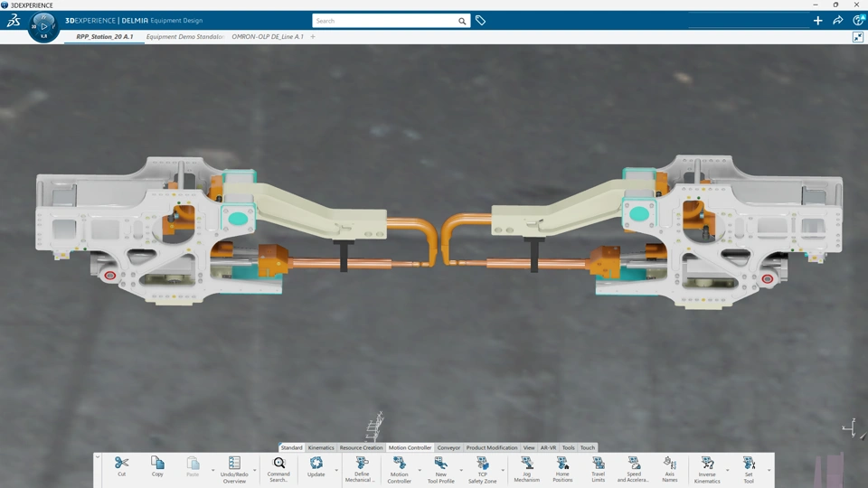The width and height of the screenshot is (868, 488).
Task: Select Equipment Demo Standalone document tab
Action: [184, 36]
